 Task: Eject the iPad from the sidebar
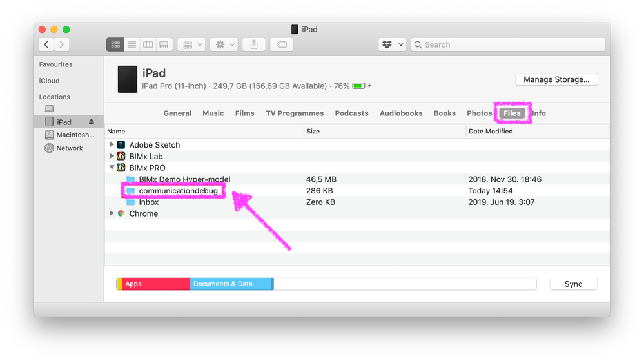click(92, 122)
